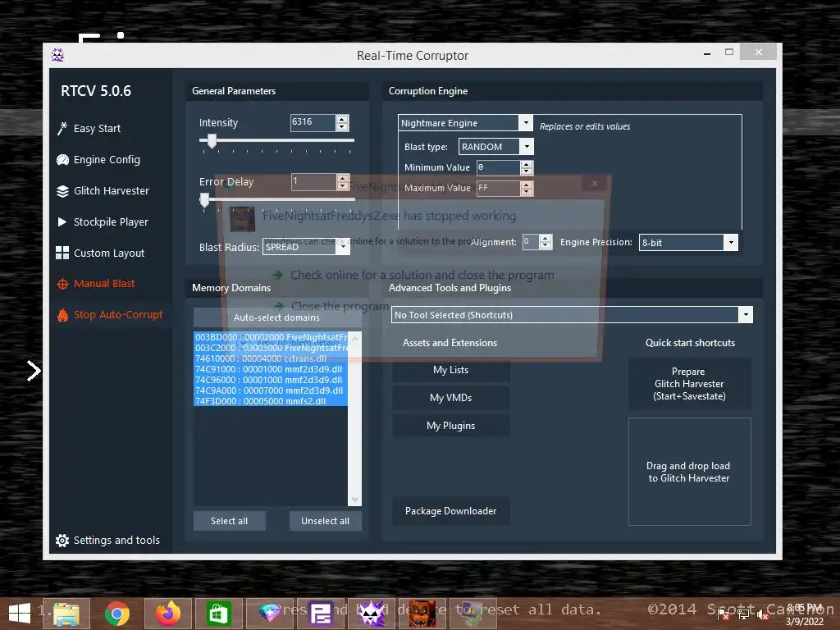Open Blast Radius SPREAD dropdown

(344, 247)
